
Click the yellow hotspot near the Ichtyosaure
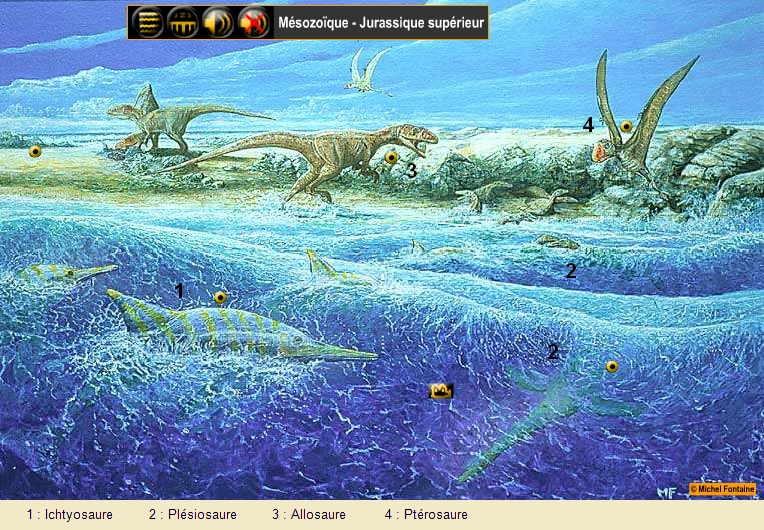point(220,297)
